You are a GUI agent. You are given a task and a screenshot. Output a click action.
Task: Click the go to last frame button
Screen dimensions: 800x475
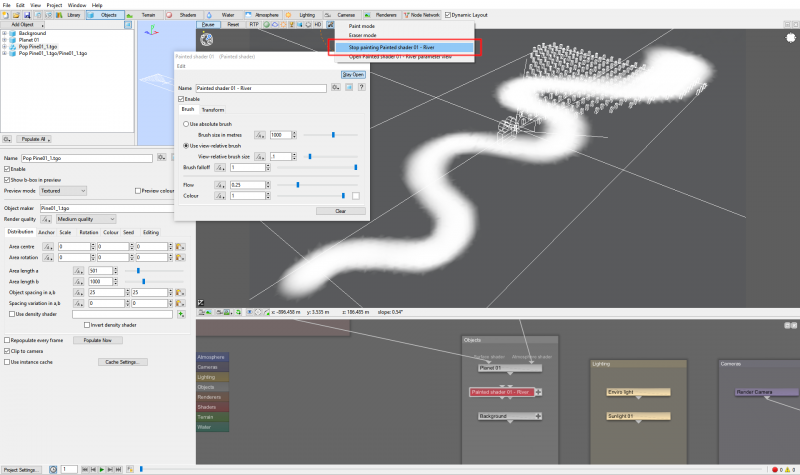pyautogui.click(x=118, y=469)
